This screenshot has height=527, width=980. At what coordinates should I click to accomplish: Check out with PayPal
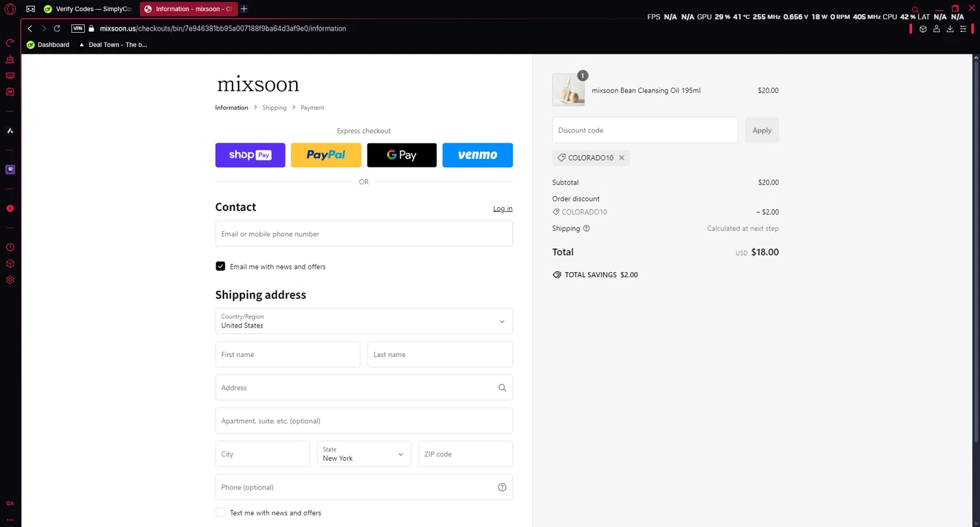326,155
